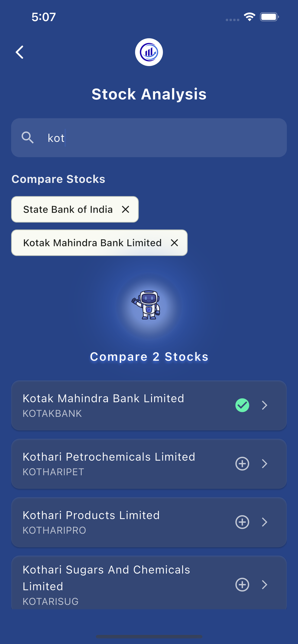Add Kothari Petrochemicals Limited to comparison
298x644 pixels.
pyautogui.click(x=242, y=464)
